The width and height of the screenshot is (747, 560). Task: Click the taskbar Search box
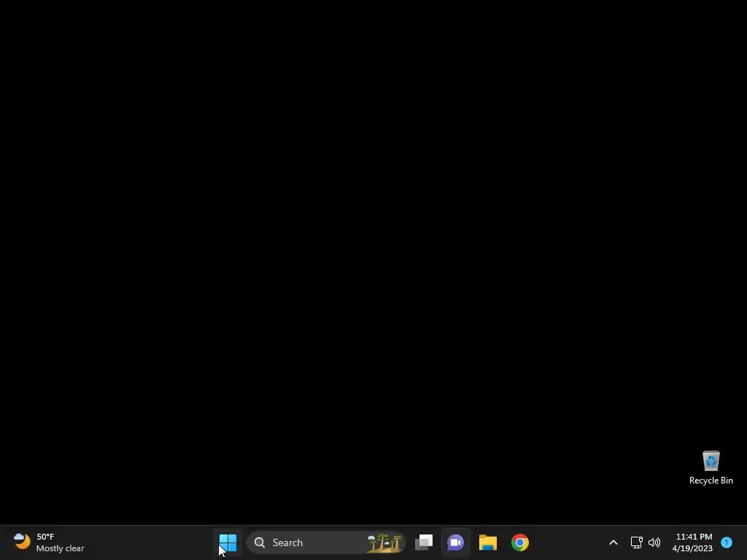[x=325, y=542]
